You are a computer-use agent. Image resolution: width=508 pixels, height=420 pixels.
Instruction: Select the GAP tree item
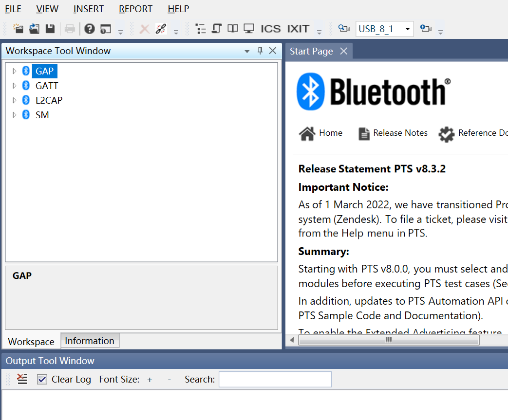pyautogui.click(x=45, y=71)
